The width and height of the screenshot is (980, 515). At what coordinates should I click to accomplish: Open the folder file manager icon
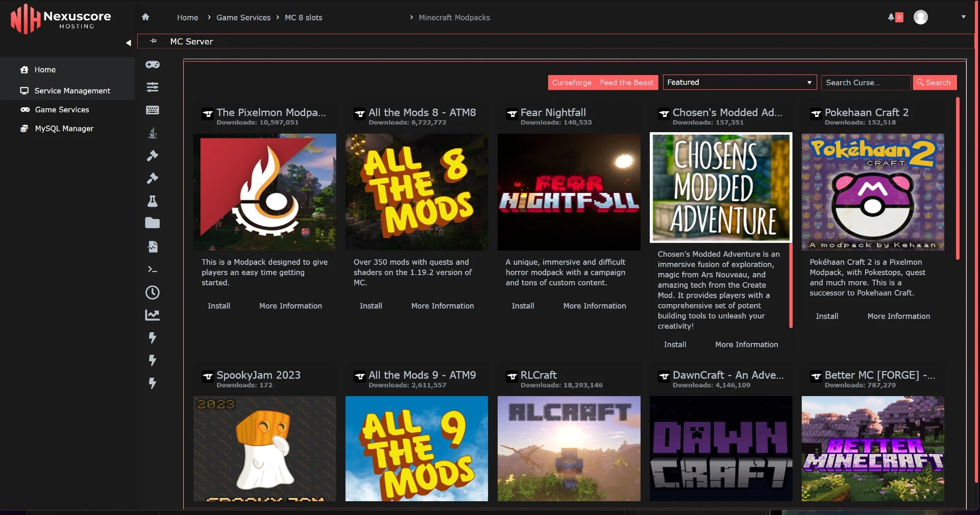[152, 223]
